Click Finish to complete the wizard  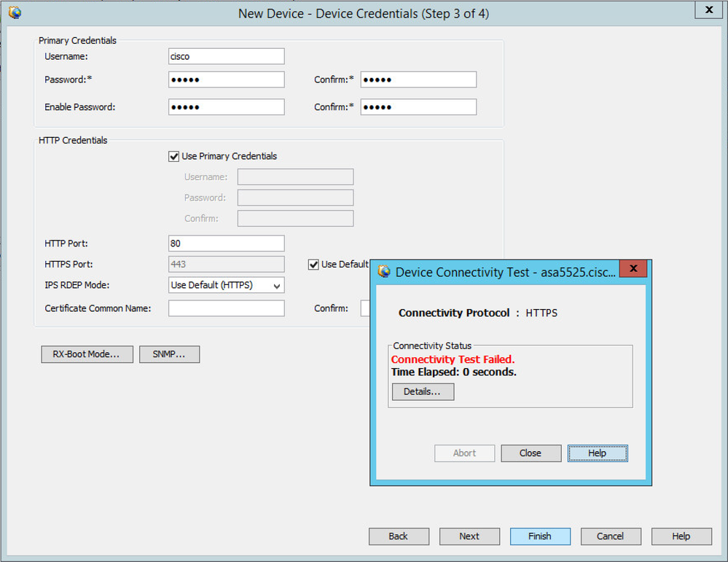point(540,536)
